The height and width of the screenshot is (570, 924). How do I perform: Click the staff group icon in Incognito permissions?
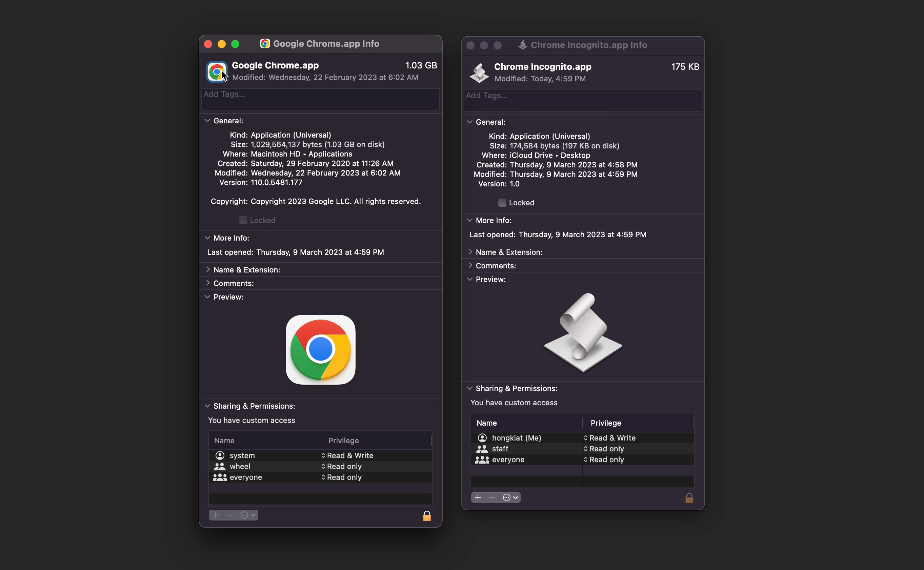click(x=482, y=449)
